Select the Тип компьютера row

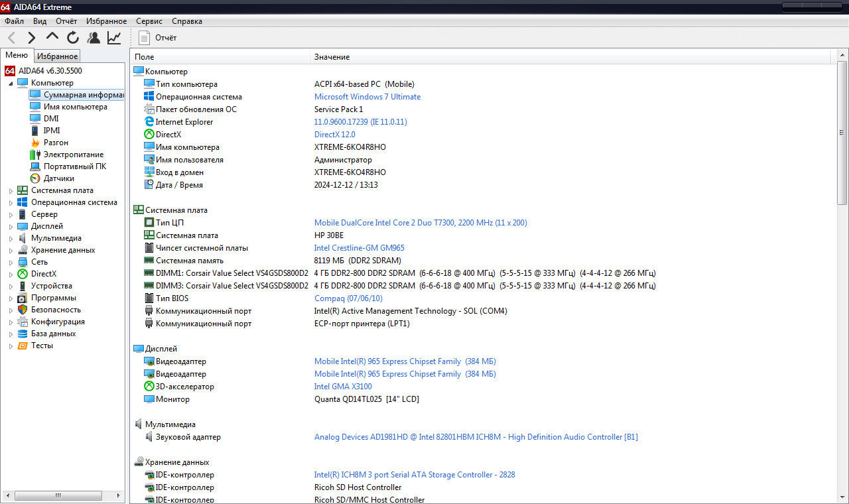pos(483,84)
